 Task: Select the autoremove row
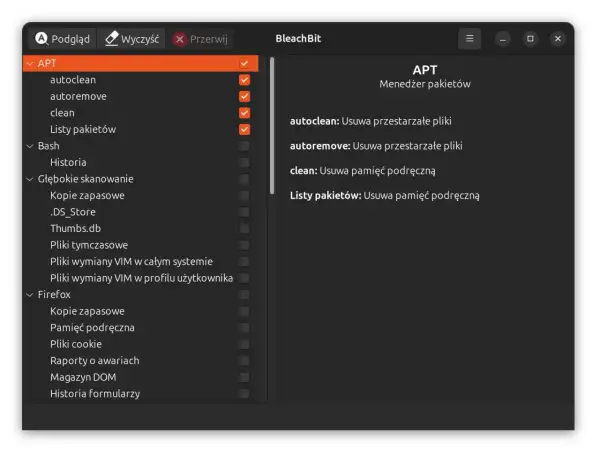click(x=141, y=96)
